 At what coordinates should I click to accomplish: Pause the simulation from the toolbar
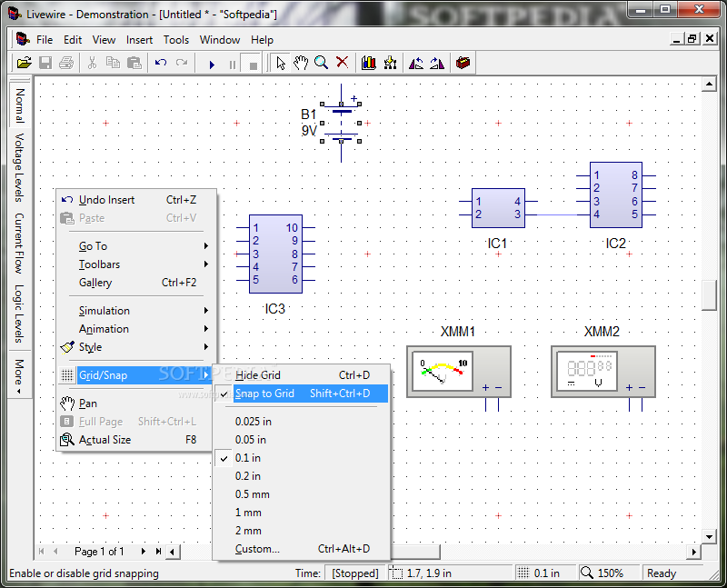point(233,65)
